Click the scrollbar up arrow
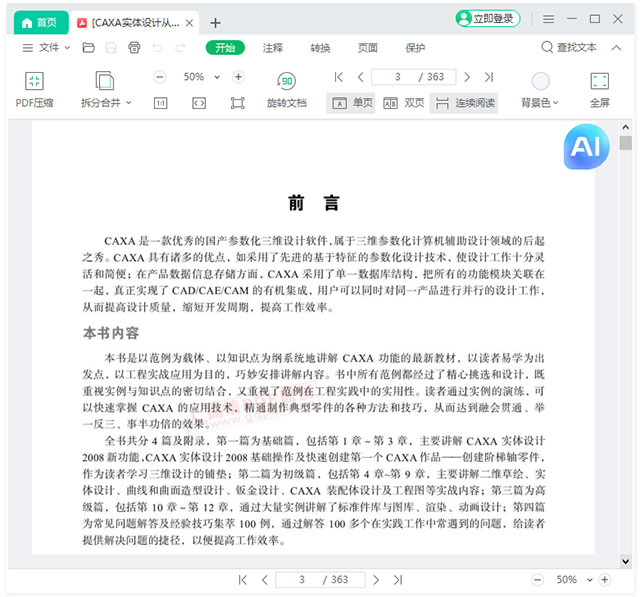 pos(625,127)
